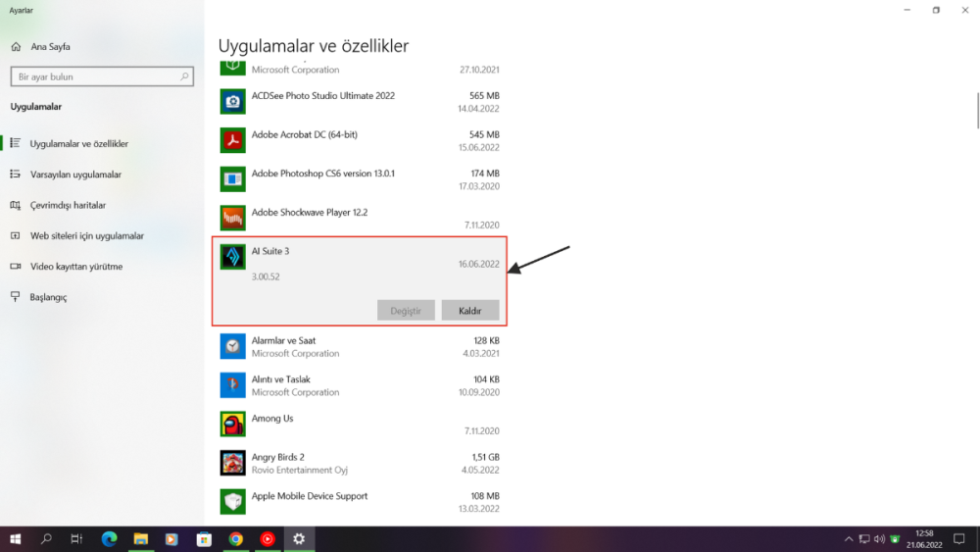Open the red media player taskbar icon
The height and width of the screenshot is (552, 980).
click(x=268, y=539)
